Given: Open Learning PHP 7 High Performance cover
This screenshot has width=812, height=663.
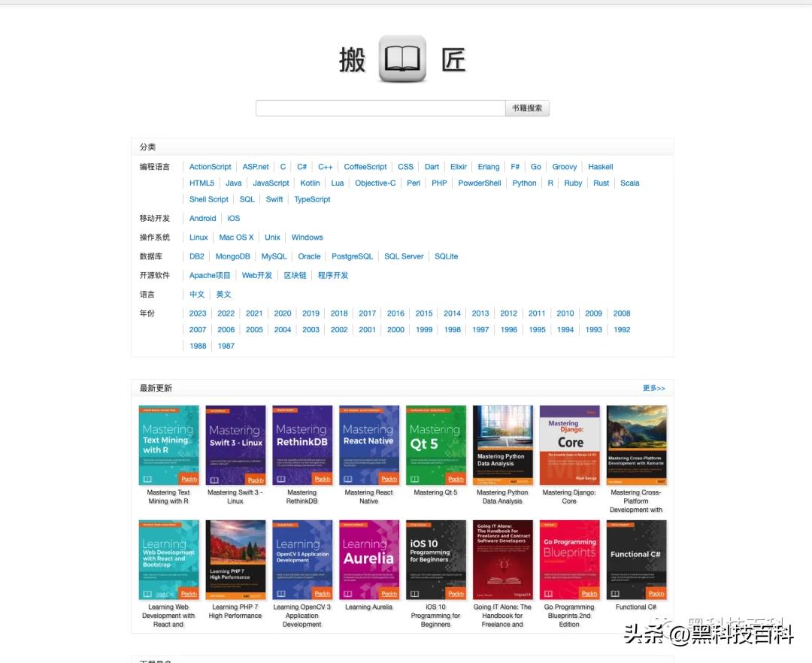Looking at the screenshot, I should (235, 560).
